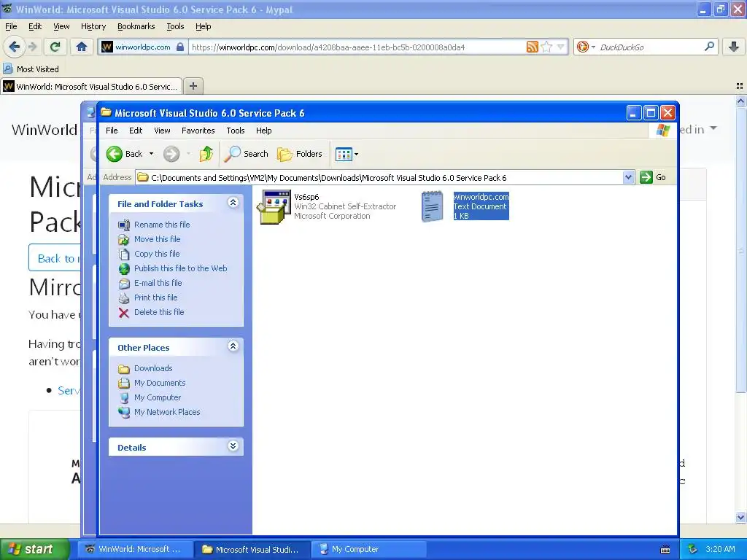This screenshot has width=747, height=560.
Task: Go up one folder level icon
Action: (x=206, y=154)
